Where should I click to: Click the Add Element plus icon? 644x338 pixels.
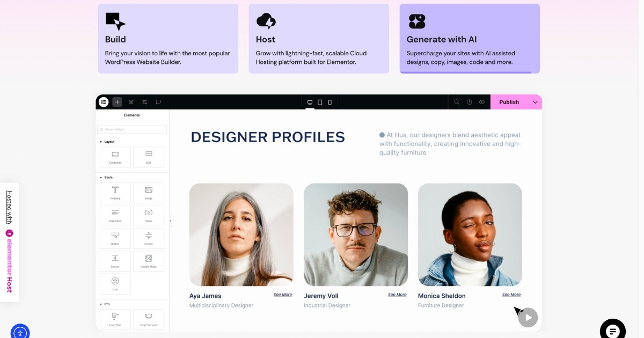pos(117,102)
